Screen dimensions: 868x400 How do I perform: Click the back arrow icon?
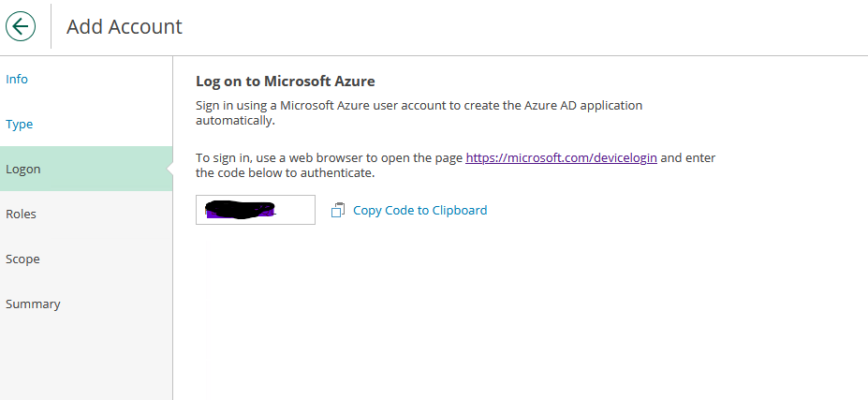[x=21, y=26]
